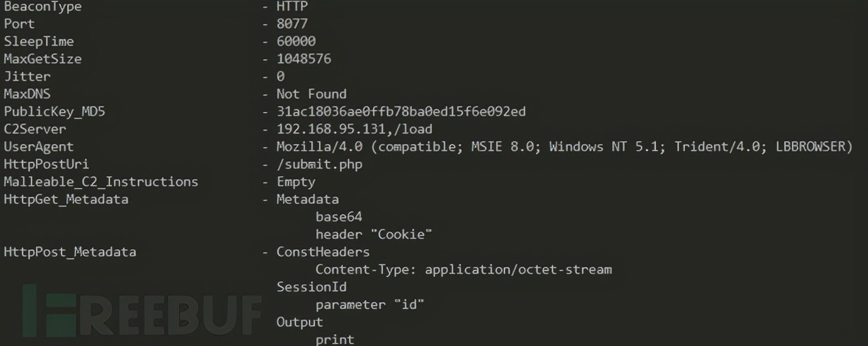Select the Content-Type application/octet-stream line
This screenshot has height=346, width=868.
[x=464, y=270]
